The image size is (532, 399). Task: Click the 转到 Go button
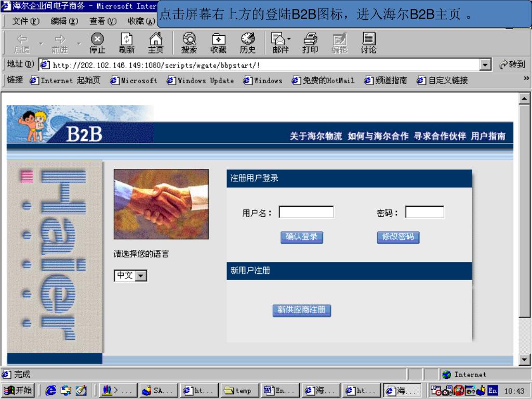tap(512, 64)
